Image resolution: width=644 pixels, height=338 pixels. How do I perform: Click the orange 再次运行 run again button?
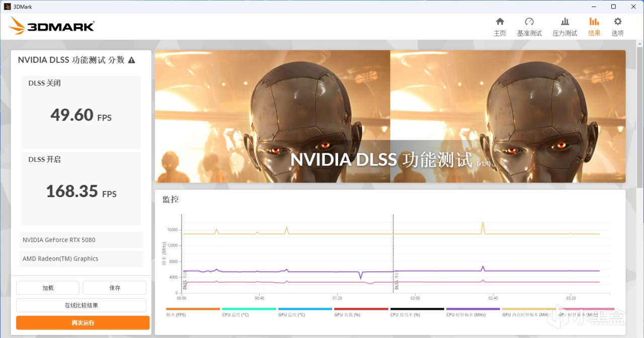tap(83, 322)
